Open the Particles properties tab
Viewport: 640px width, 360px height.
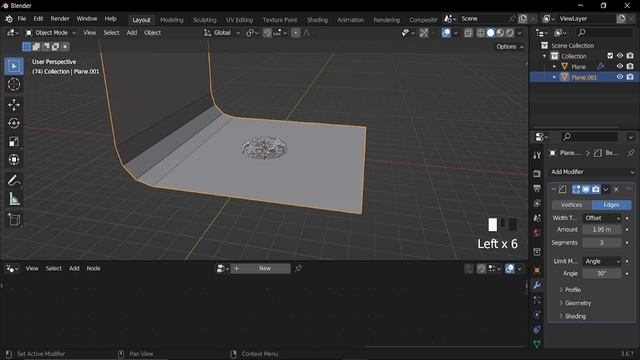[x=537, y=300]
